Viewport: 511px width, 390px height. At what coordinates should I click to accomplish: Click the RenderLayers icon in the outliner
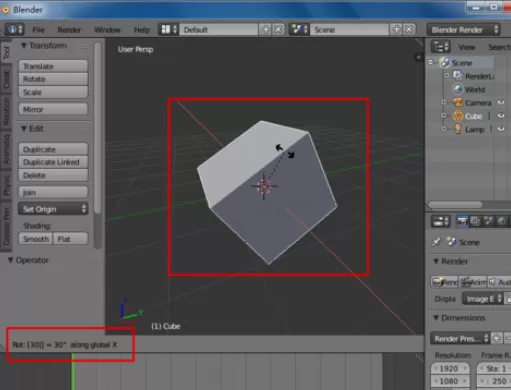tap(458, 76)
